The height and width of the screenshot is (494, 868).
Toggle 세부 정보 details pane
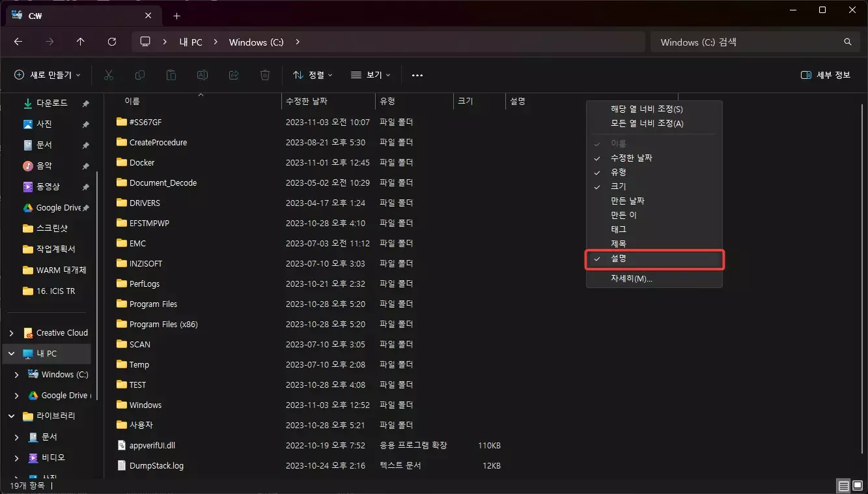[826, 75]
